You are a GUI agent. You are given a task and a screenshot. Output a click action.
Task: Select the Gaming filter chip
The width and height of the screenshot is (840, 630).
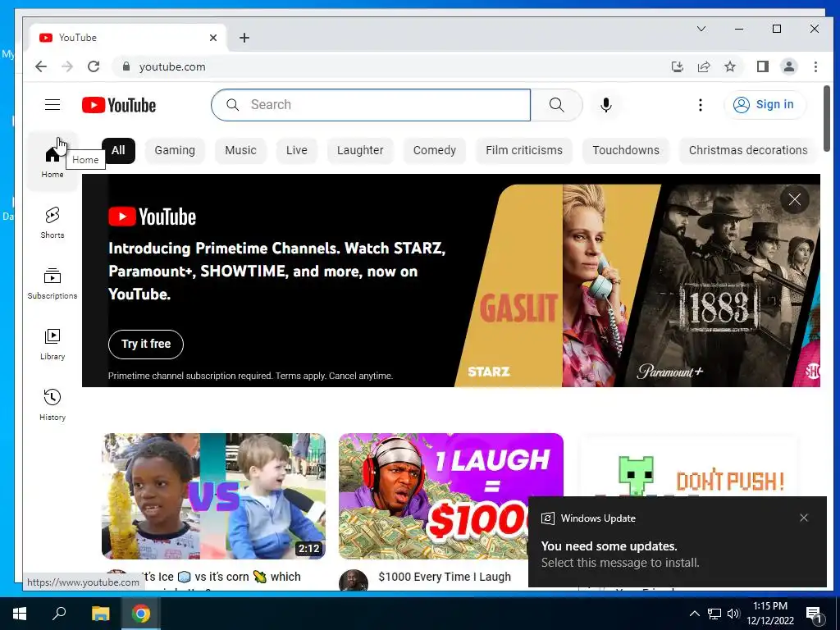tap(175, 151)
